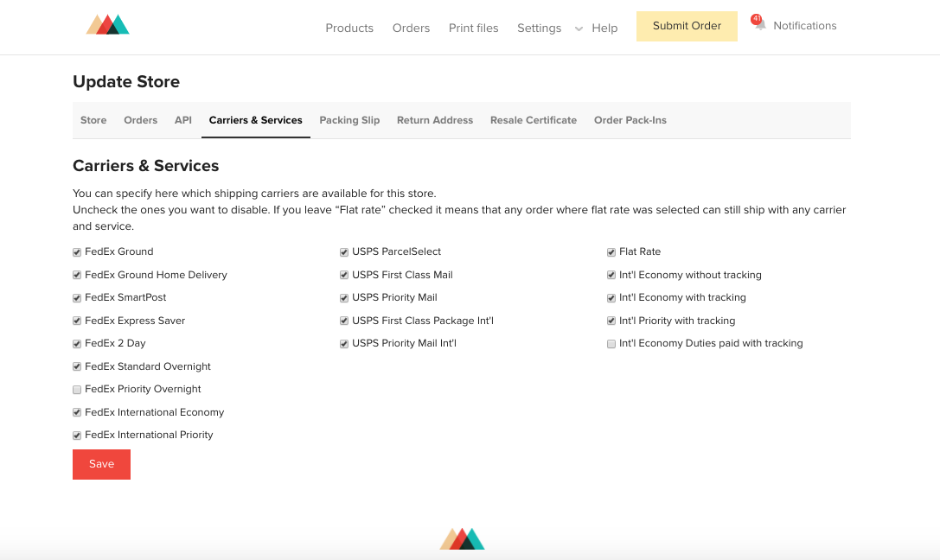Uncheck USPS ParcelSelect

pyautogui.click(x=344, y=252)
